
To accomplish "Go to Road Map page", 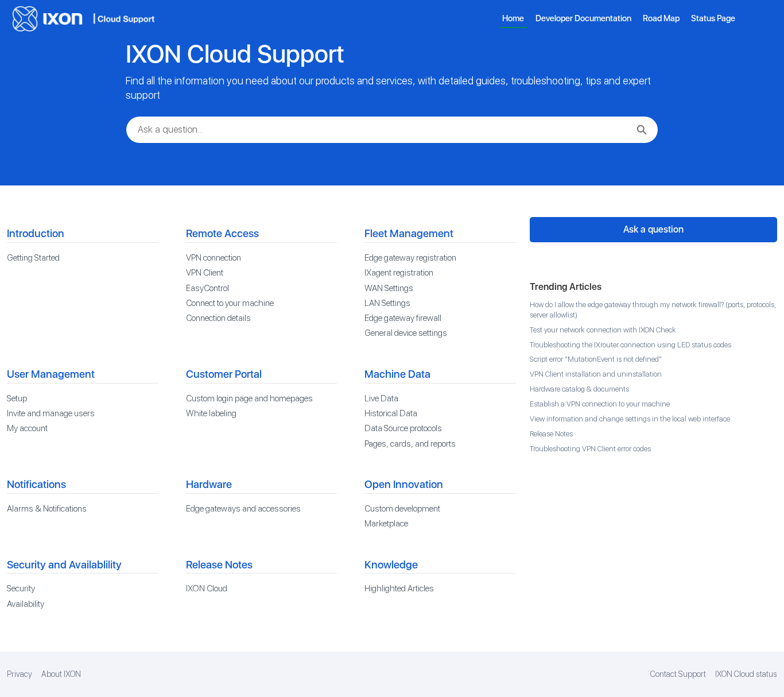I will (661, 18).
